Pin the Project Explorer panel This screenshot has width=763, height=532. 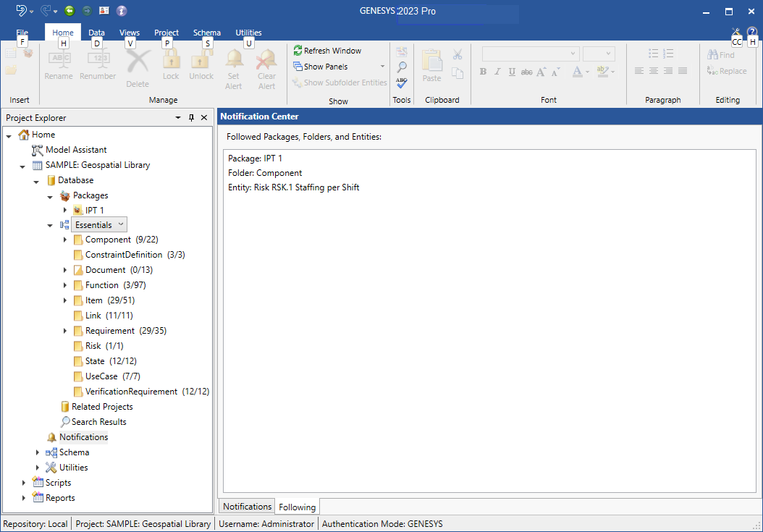click(x=191, y=117)
